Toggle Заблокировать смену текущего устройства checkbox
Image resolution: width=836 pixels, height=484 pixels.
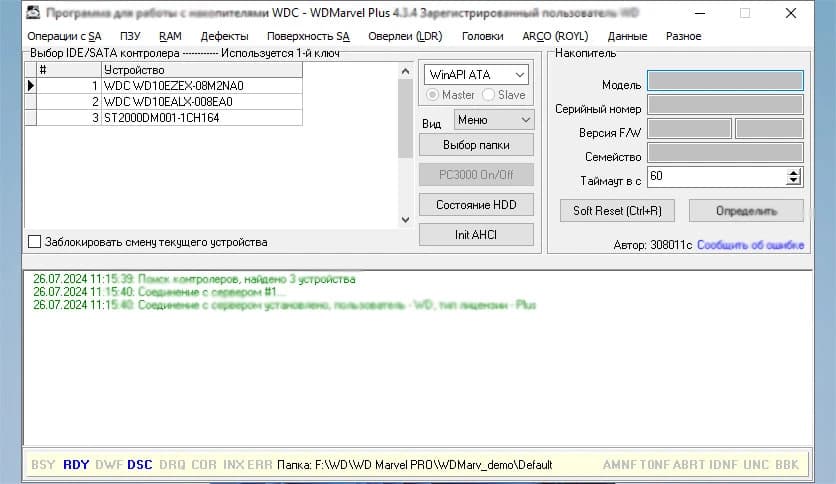tap(34, 242)
